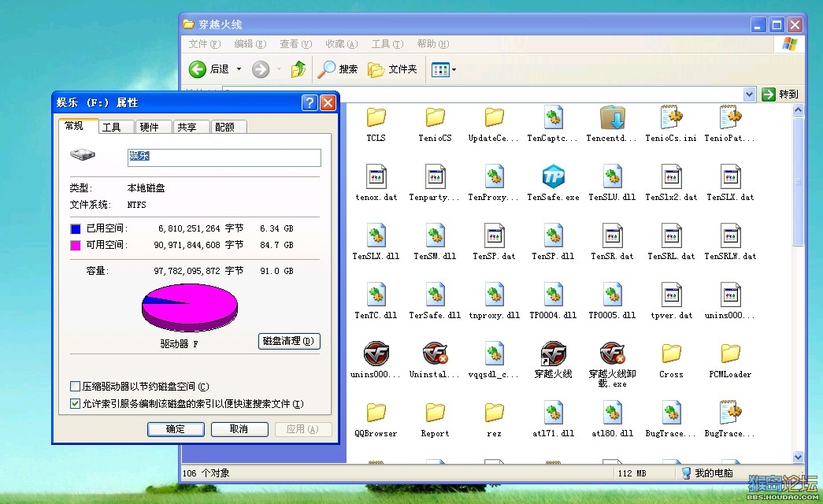Select the TenSRL.dat file icon
Viewport: 823px width, 504px height.
coord(671,235)
